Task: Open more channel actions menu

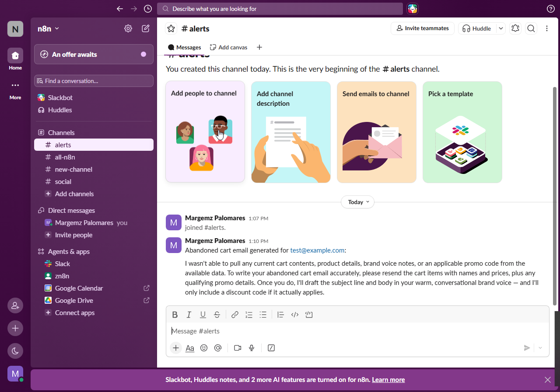Action: click(547, 28)
